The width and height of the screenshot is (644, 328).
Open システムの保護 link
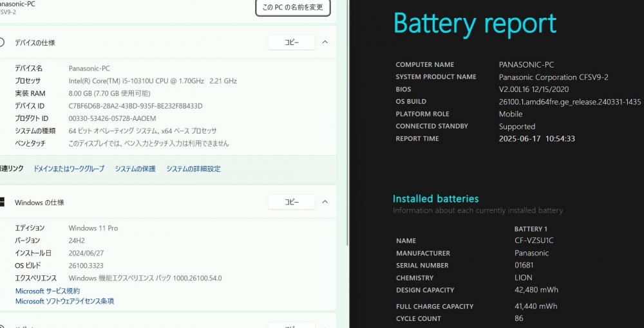coord(135,169)
